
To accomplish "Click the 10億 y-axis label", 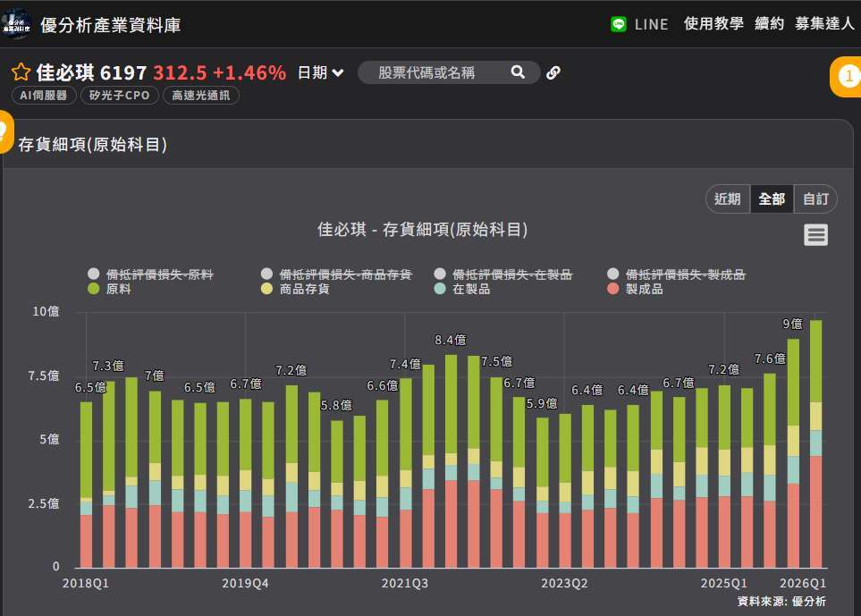I will coord(46,311).
